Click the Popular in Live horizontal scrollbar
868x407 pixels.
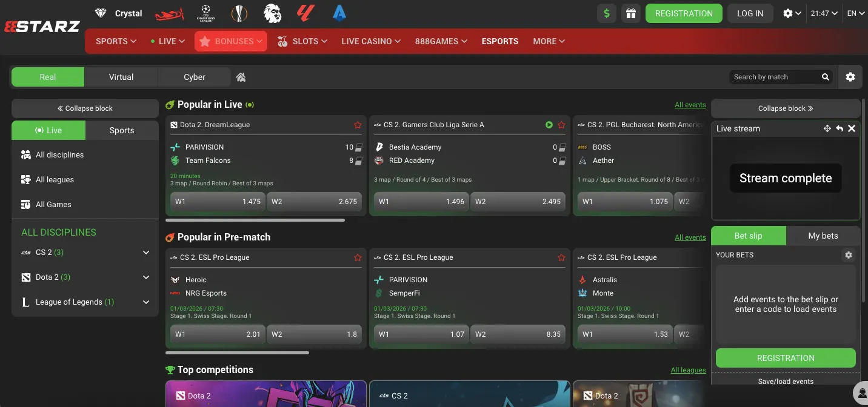(x=255, y=220)
